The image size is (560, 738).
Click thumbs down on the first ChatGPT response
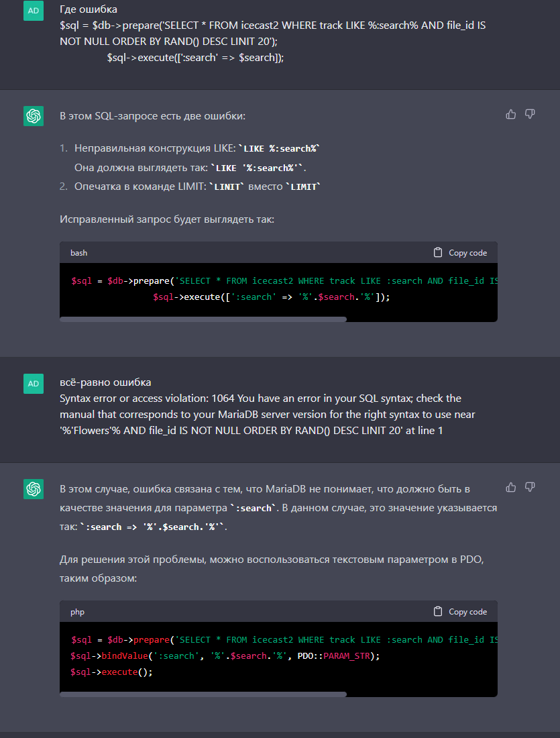point(530,115)
